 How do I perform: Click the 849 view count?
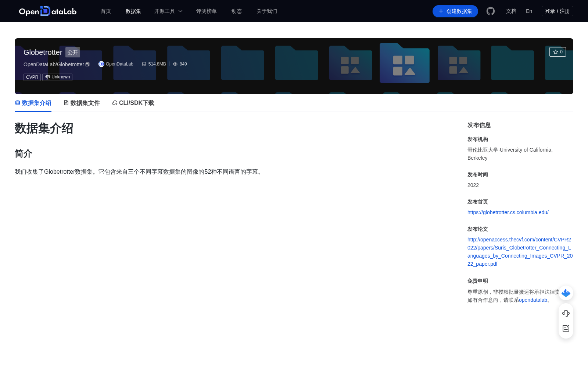click(x=183, y=64)
